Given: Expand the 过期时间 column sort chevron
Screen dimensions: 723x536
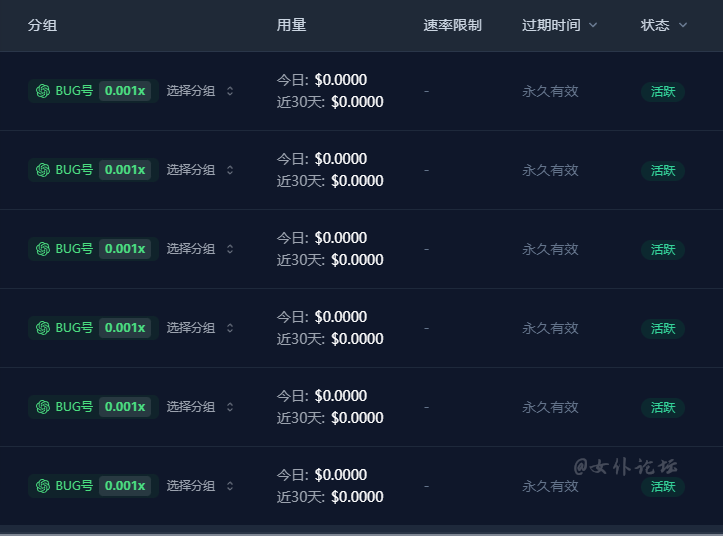Looking at the screenshot, I should tap(593, 25).
